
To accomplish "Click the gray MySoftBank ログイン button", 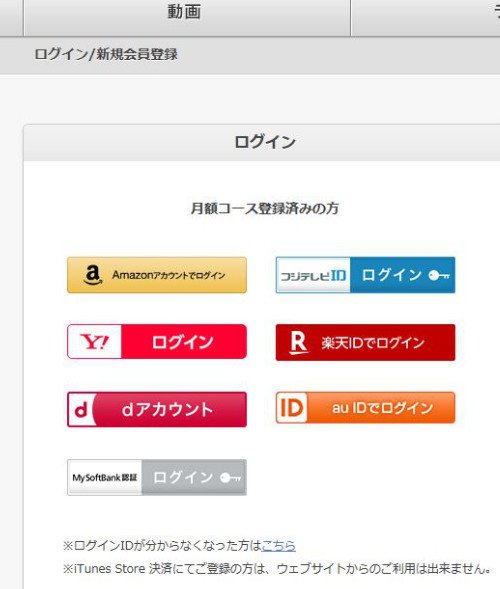I will coord(157,477).
